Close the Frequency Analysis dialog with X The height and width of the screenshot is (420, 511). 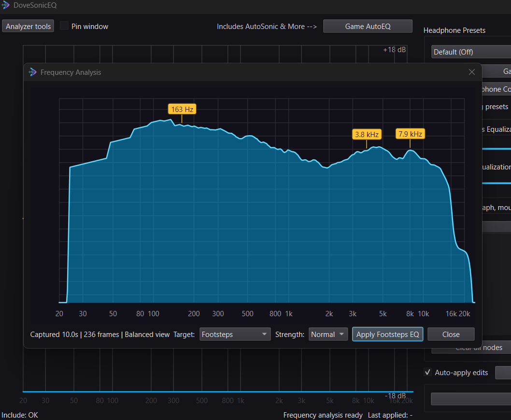[x=471, y=72]
